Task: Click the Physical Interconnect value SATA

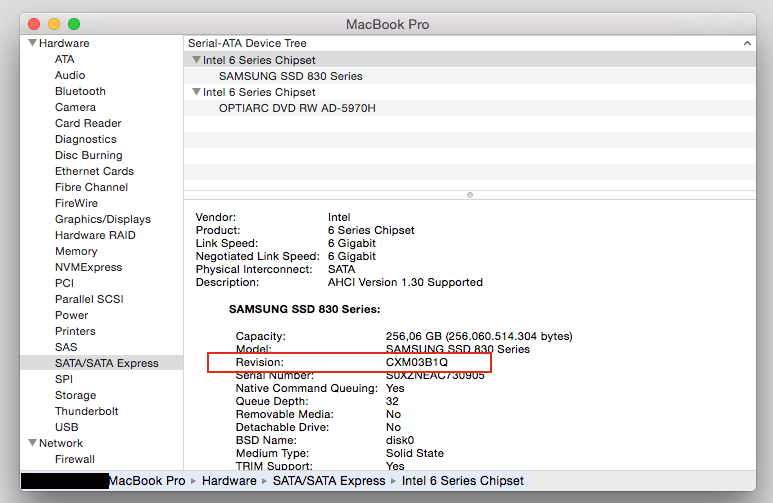Action: click(x=341, y=269)
